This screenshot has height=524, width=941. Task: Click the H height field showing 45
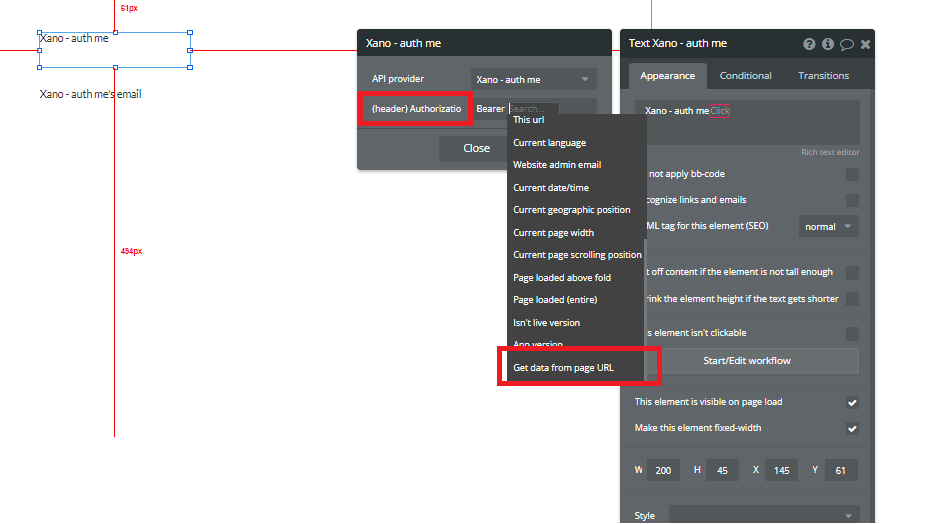(x=722, y=470)
